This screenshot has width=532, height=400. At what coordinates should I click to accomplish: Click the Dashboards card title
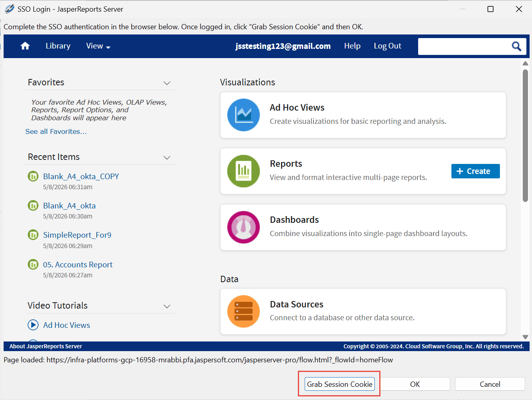tap(294, 220)
